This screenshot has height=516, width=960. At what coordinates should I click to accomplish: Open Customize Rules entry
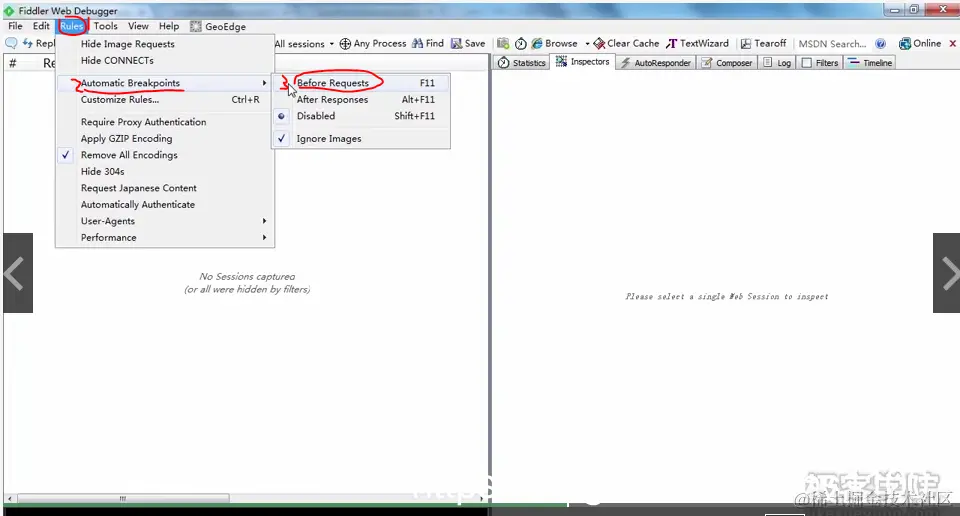(165, 99)
